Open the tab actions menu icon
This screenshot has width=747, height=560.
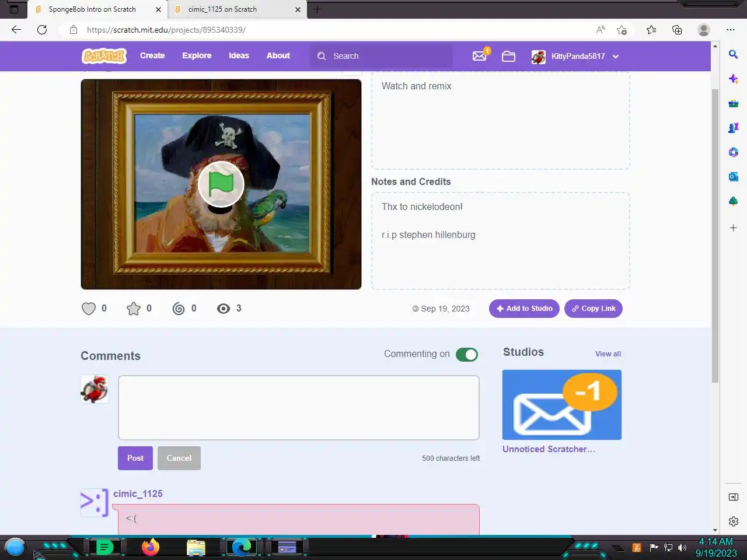pos(14,9)
